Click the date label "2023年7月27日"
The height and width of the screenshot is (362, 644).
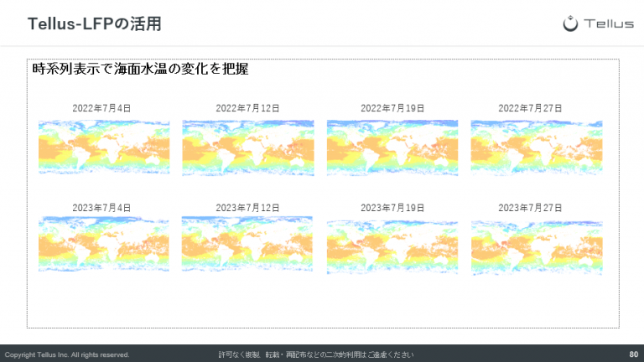point(530,208)
